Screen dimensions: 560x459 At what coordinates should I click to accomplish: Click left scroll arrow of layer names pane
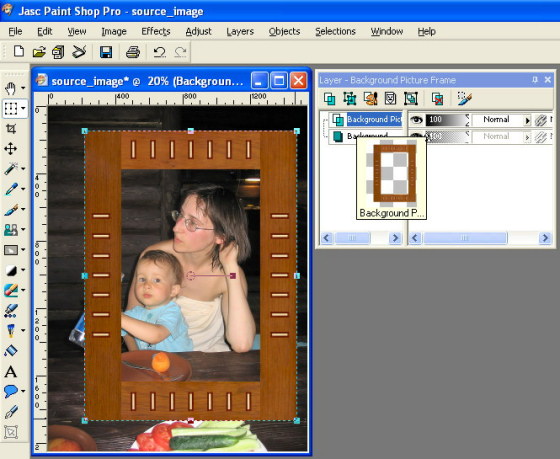(x=327, y=238)
